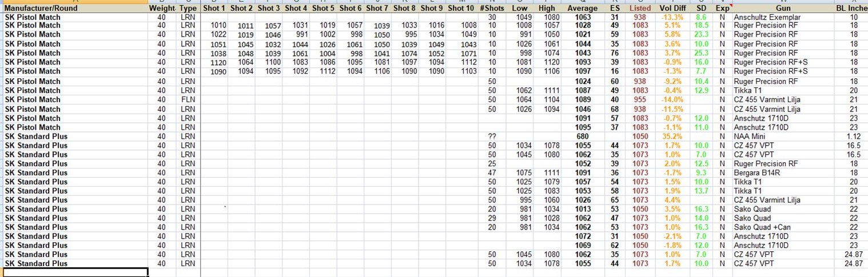
Task: Select the ES value 68
Action: 615,109
